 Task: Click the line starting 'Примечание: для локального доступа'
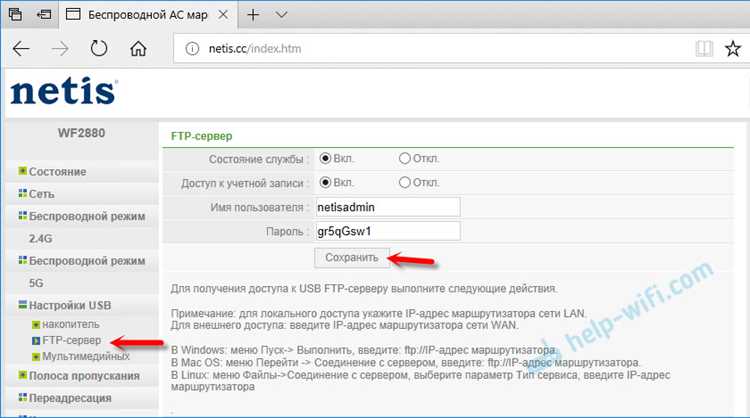coord(378,314)
